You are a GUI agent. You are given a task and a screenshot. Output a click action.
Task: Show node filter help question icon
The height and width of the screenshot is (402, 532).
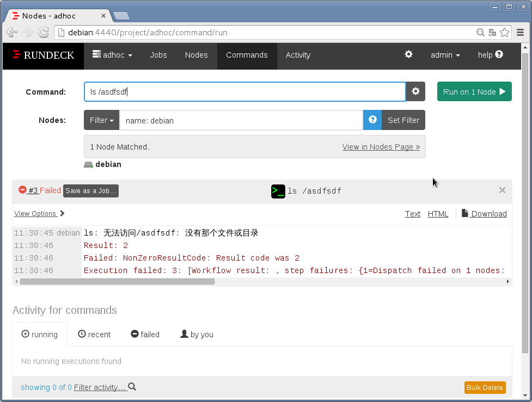point(372,120)
